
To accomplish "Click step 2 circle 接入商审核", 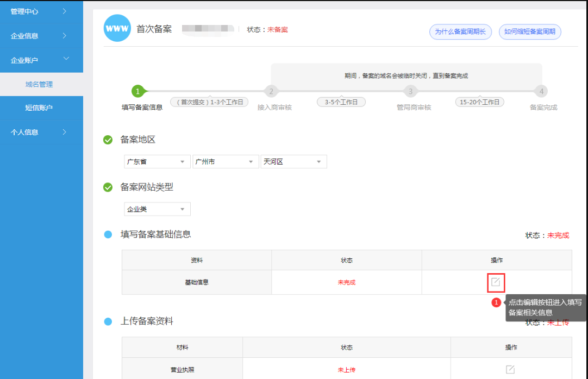I will pyautogui.click(x=271, y=91).
